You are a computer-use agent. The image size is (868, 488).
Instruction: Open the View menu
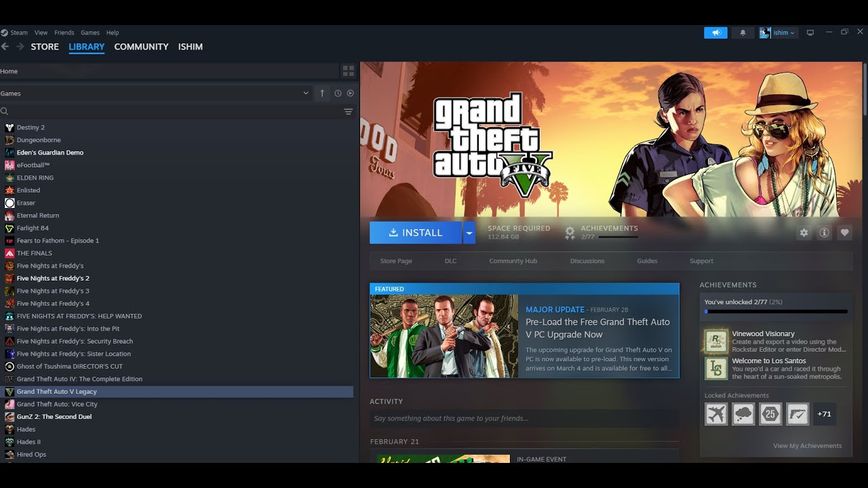tap(41, 33)
